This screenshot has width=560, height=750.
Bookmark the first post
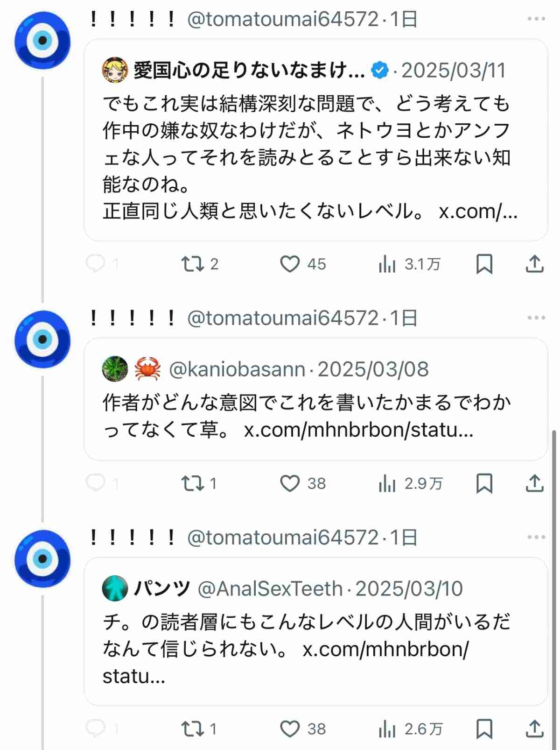[484, 264]
